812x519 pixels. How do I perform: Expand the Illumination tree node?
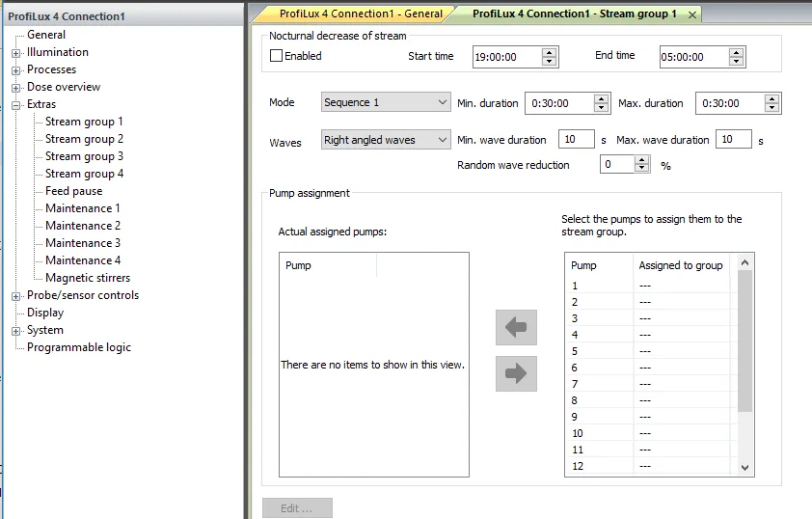16,53
